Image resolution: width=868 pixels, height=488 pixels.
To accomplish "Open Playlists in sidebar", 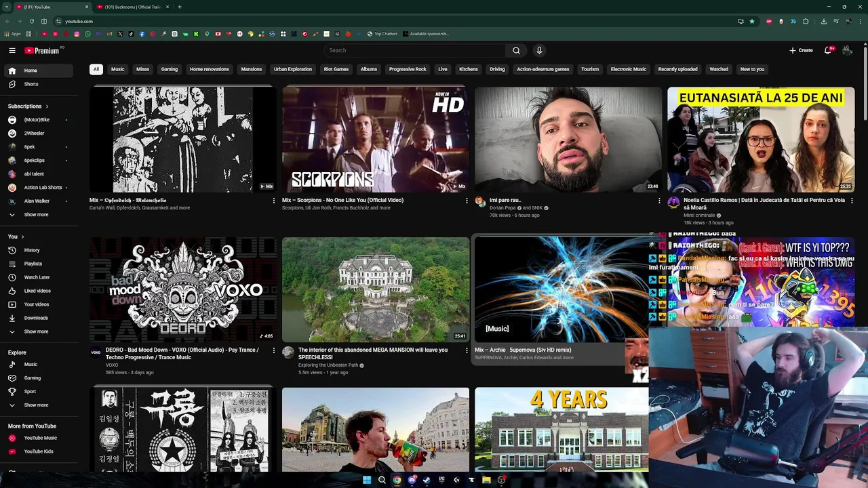I will click(39, 264).
